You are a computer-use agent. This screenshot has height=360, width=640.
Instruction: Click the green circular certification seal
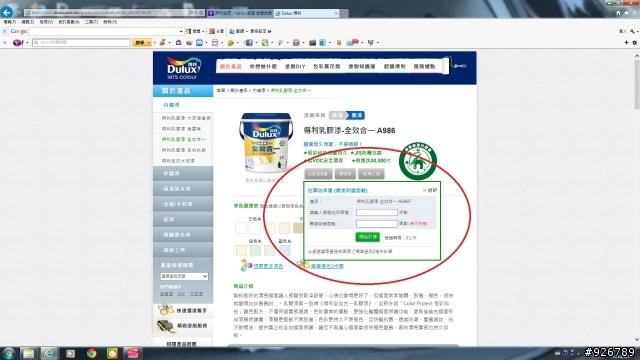pos(418,161)
